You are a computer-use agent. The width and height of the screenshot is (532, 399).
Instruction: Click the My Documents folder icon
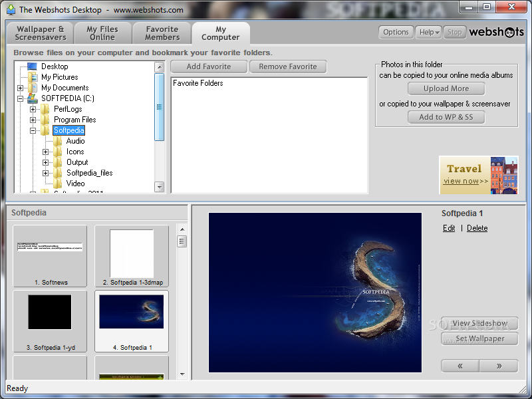33,88
